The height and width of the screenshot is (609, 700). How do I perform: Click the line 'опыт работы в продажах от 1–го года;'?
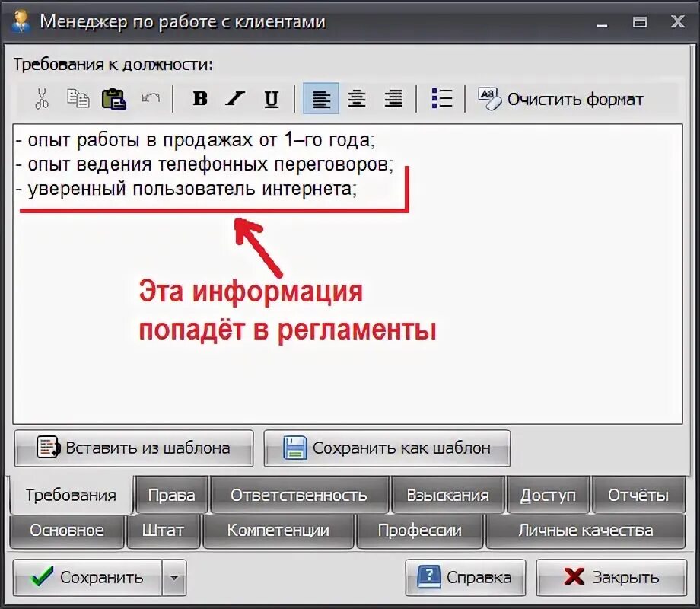pyautogui.click(x=196, y=140)
